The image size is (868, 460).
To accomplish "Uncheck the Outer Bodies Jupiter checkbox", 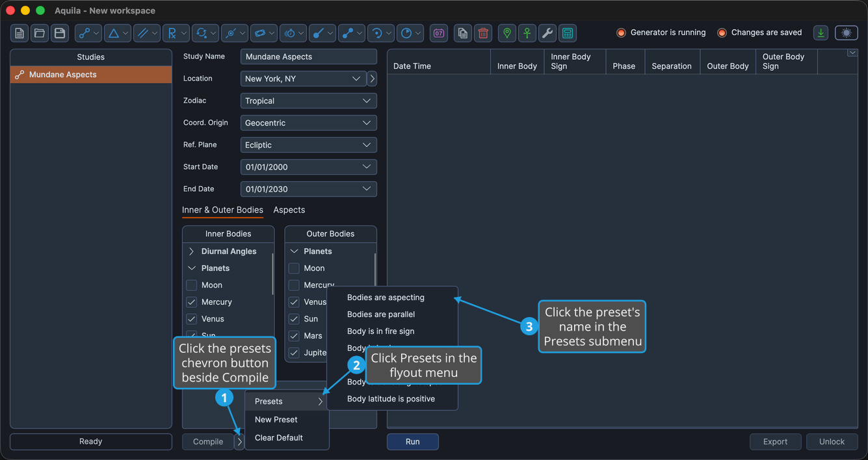I will (x=294, y=353).
